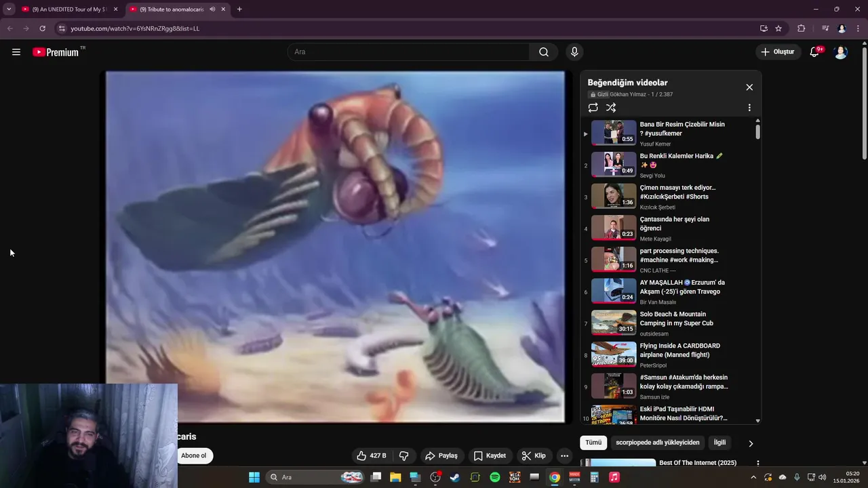Screen dimensions: 868x488
Task: Select the Tribute to anomalocaris tab
Action: (171, 9)
